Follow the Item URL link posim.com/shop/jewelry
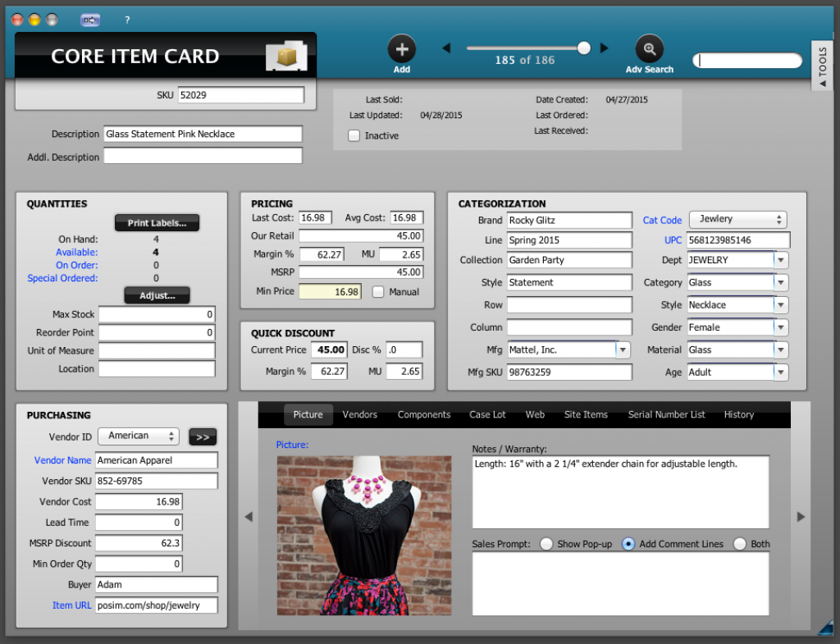This screenshot has width=840, height=644. tap(156, 605)
